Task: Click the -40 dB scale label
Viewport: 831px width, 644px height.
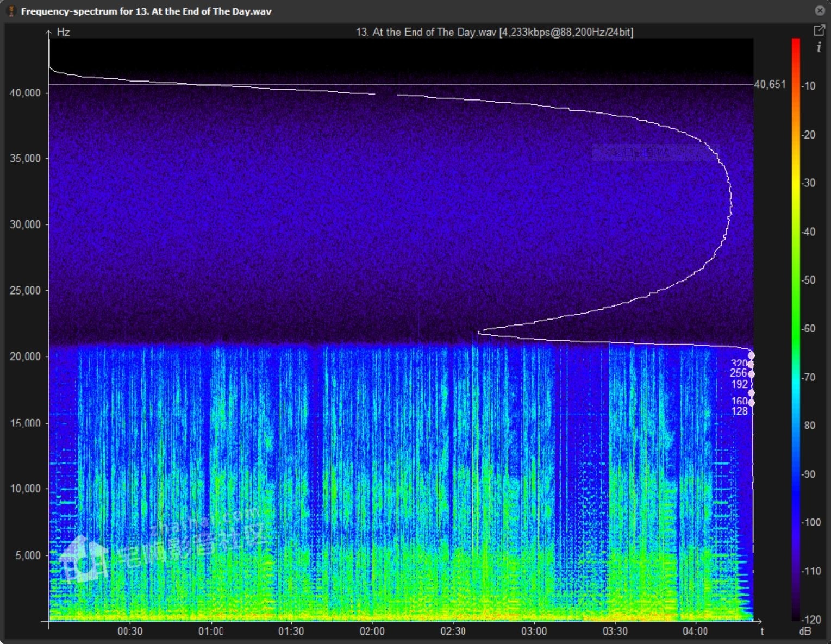Action: tap(809, 232)
